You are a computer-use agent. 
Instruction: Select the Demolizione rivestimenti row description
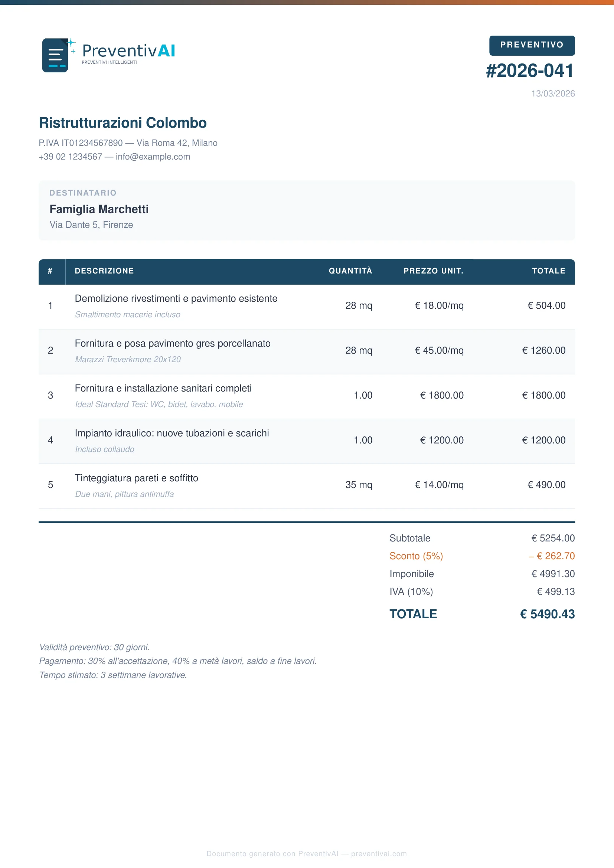[176, 299]
